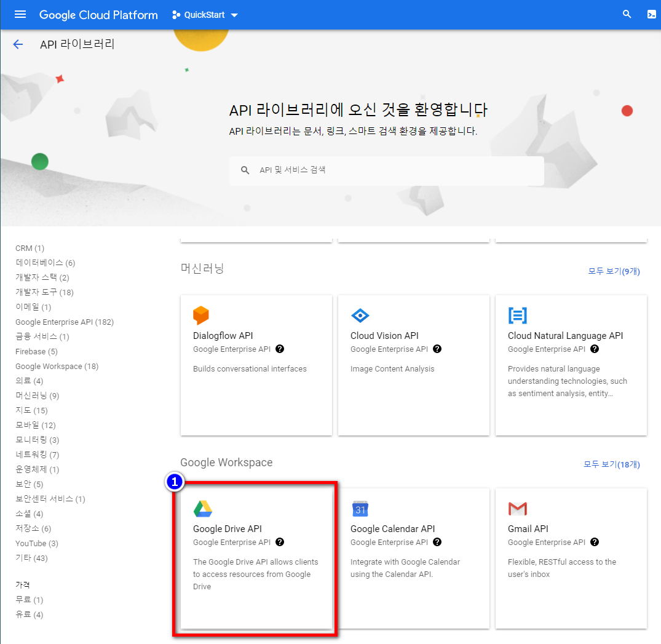
Task: Filter by CRM (1) category
Action: pyautogui.click(x=30, y=248)
